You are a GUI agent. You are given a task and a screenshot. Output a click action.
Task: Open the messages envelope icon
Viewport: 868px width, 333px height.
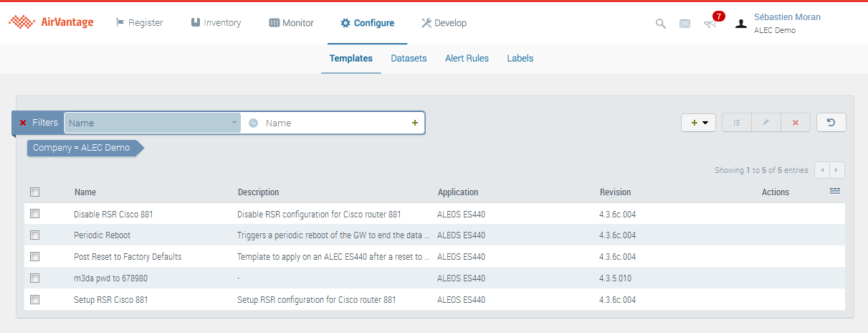[685, 24]
